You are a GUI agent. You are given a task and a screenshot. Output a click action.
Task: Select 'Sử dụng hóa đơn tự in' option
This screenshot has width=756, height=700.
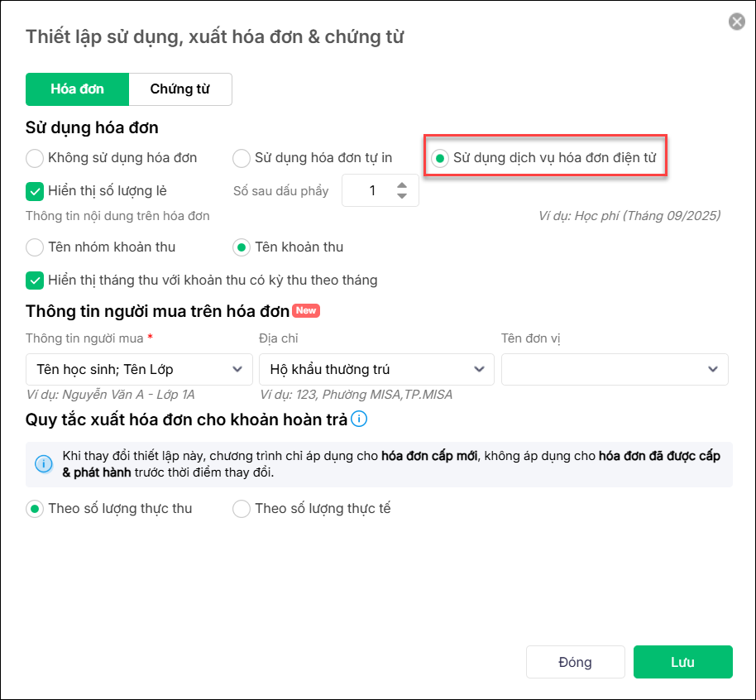pos(242,157)
